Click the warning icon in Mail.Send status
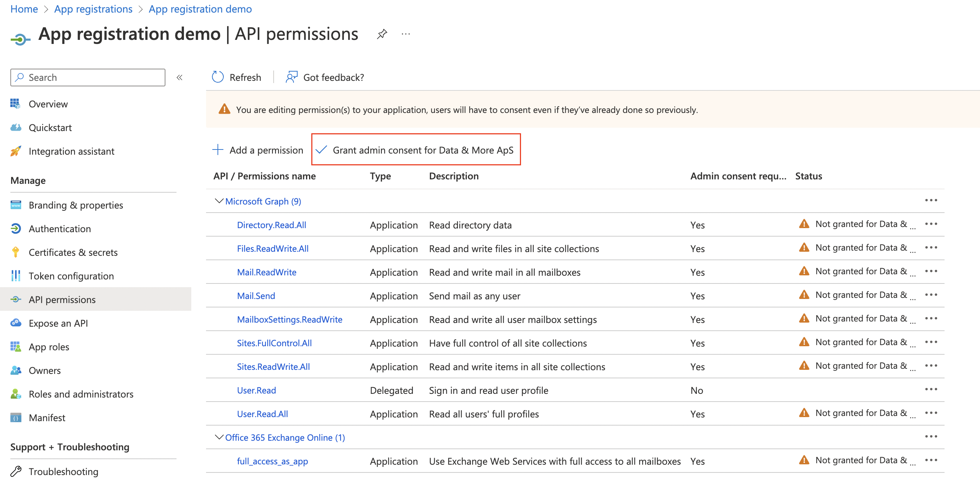This screenshot has width=980, height=485. point(804,295)
